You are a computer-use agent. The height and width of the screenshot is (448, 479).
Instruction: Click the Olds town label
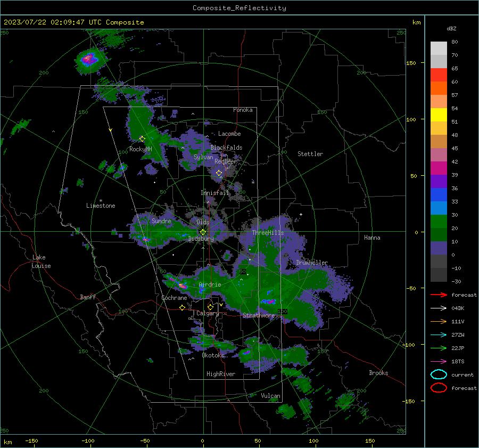point(203,222)
